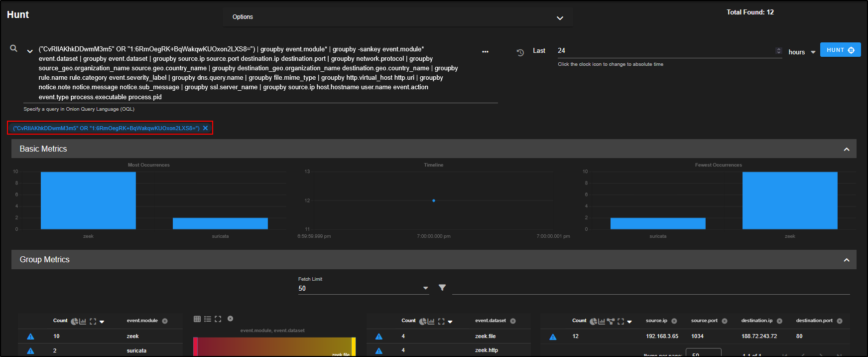Image resolution: width=868 pixels, height=357 pixels.
Task: Expand the Options panel
Action: (560, 18)
